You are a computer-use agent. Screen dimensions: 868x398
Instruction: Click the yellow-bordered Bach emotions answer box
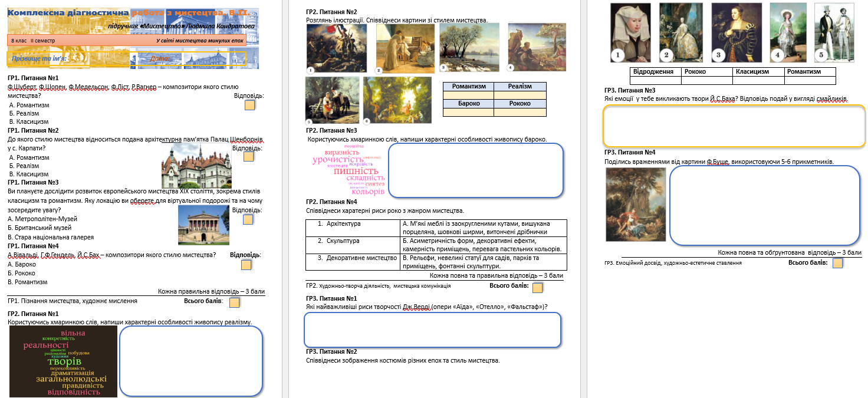734,126
